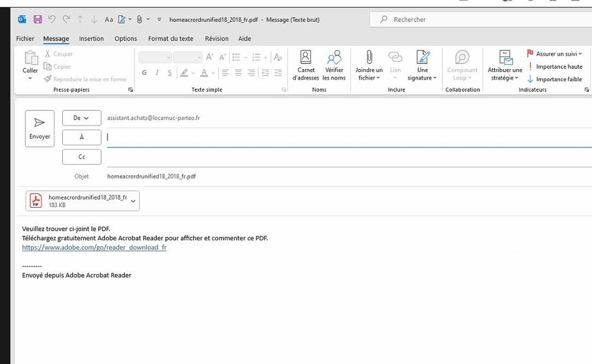Open the De sender dropdown

click(x=82, y=118)
